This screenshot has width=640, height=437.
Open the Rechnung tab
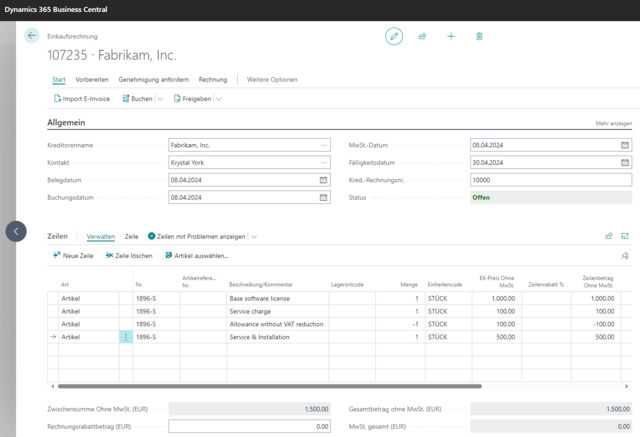(x=213, y=80)
